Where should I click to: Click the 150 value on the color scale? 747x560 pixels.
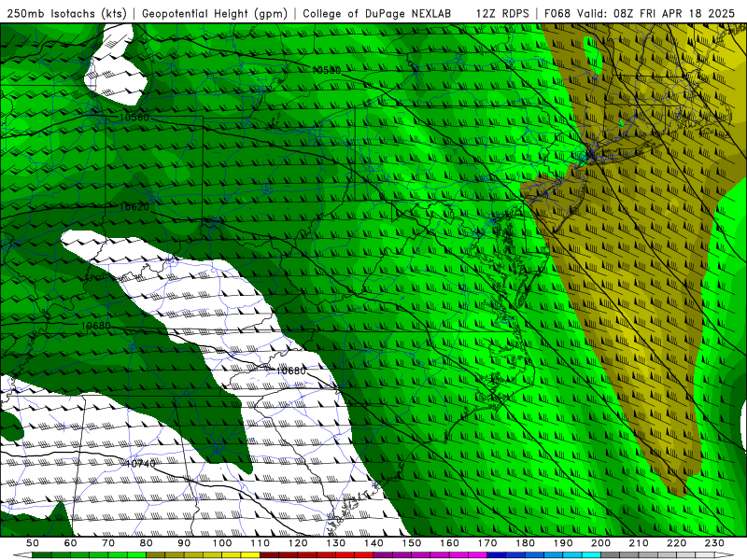pos(412,543)
